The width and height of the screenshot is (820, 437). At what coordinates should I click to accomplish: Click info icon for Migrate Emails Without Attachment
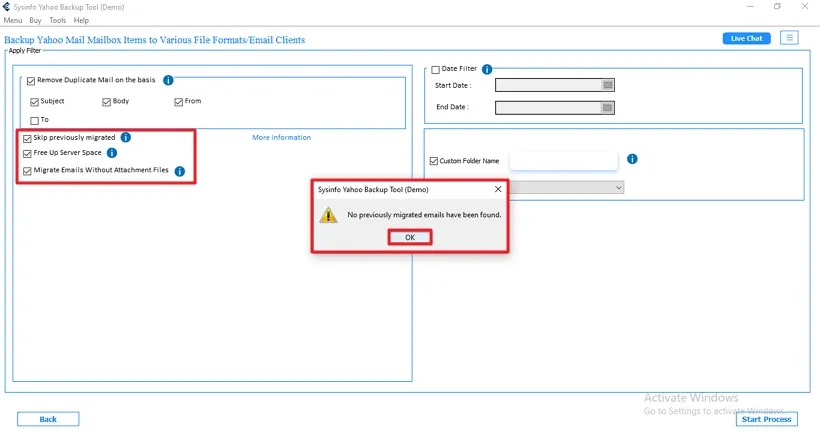179,171
